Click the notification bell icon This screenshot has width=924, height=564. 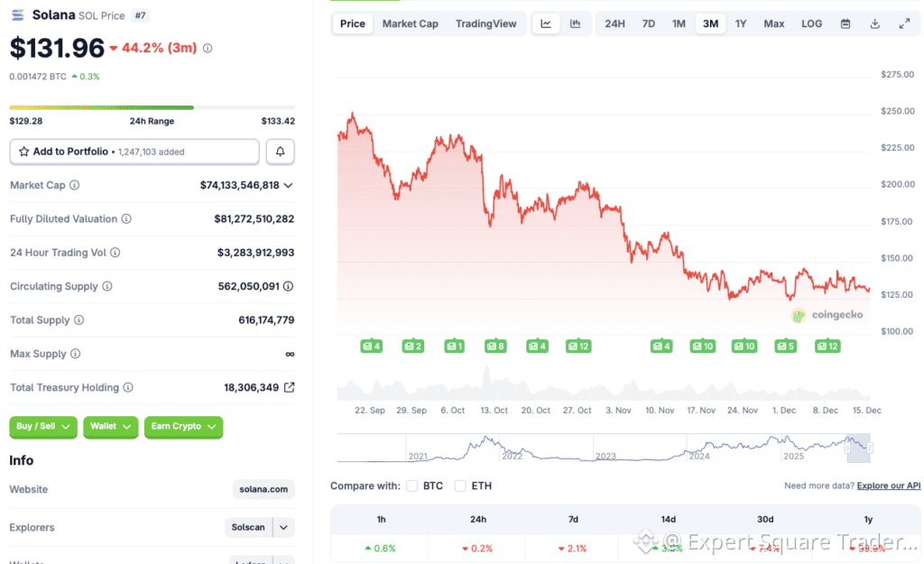(x=280, y=151)
